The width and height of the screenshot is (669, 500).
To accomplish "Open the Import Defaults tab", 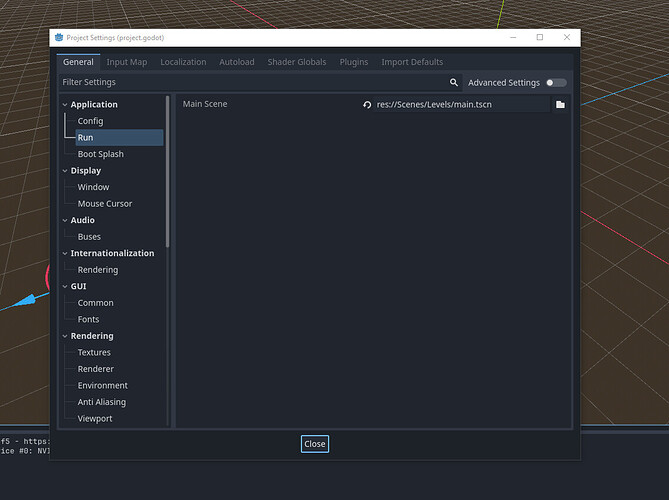I will pos(412,62).
